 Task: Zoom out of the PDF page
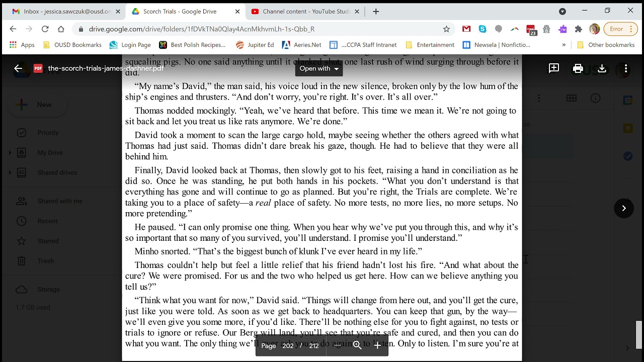[x=338, y=345]
